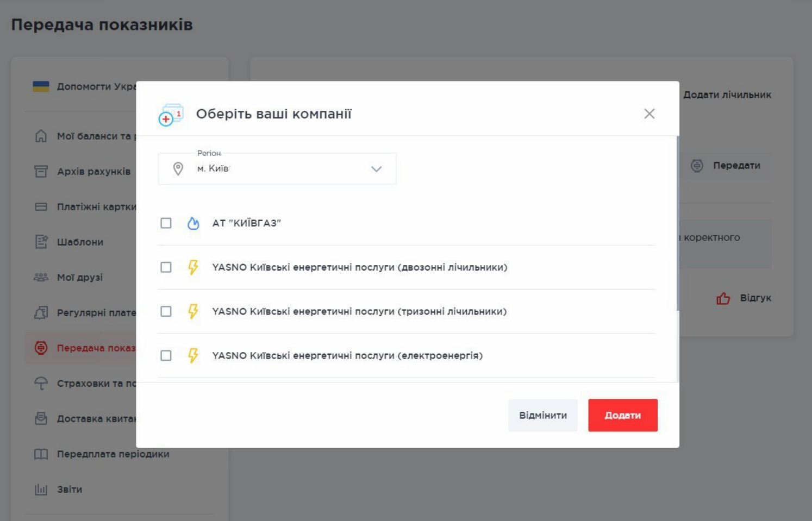The height and width of the screenshot is (521, 812).
Task: Click the people icon for Мої друзі
Action: [41, 277]
